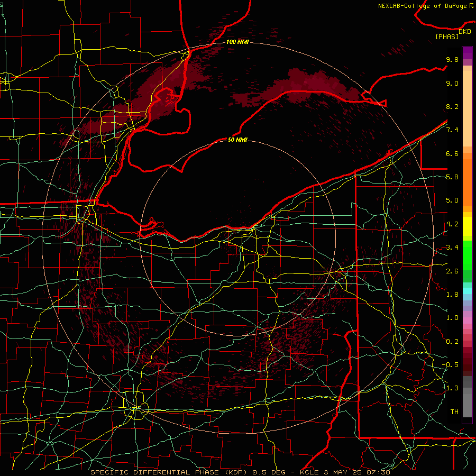The width and height of the screenshot is (476, 476).
Task: Click the -0.5 scale label
Action: [x=450, y=364]
